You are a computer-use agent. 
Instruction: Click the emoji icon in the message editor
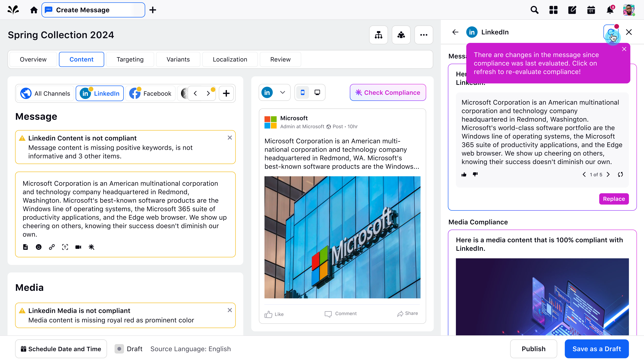point(39,247)
